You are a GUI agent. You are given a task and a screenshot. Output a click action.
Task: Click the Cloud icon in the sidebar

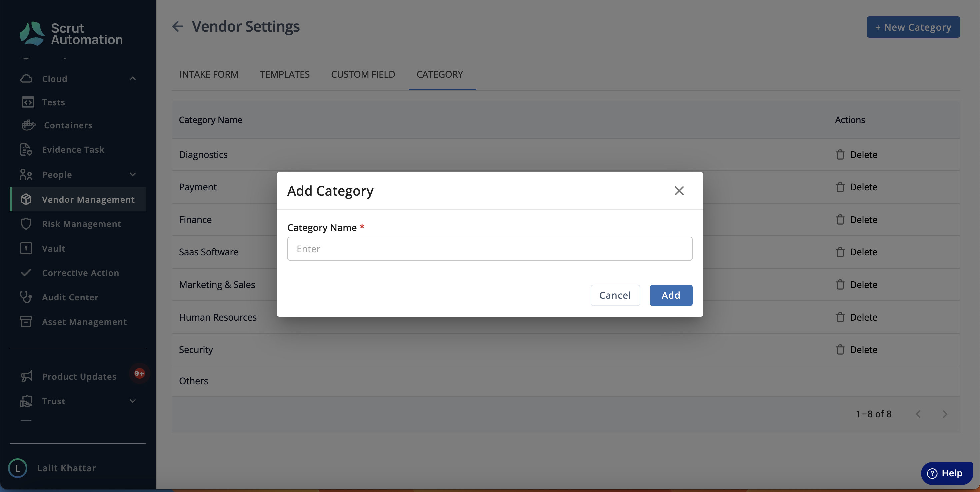(x=26, y=79)
